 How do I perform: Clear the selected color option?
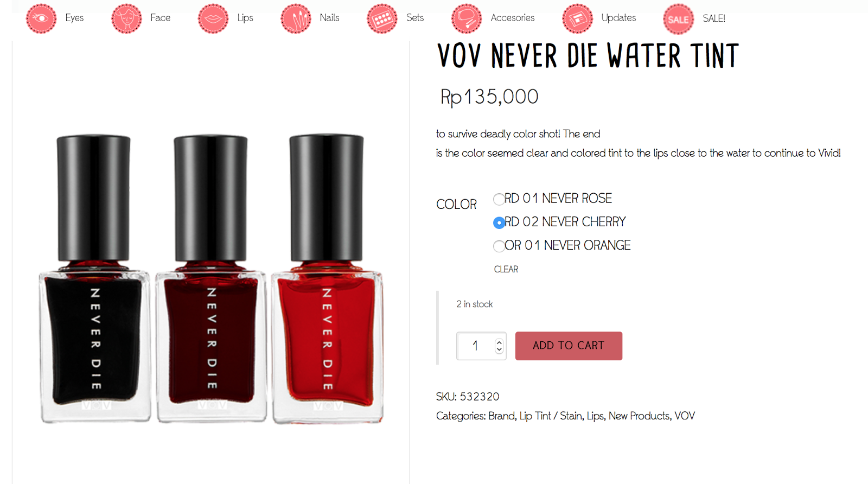click(x=506, y=269)
